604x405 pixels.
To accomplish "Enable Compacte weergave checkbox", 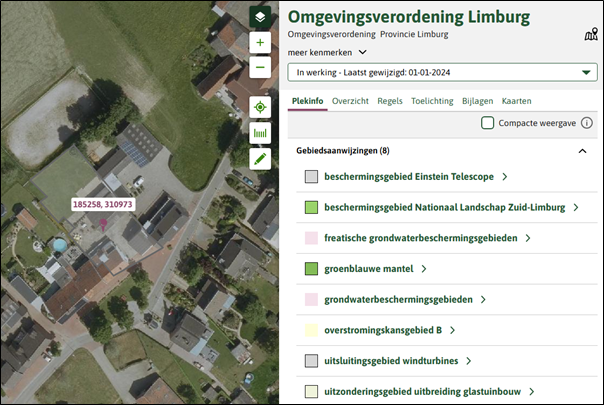I will (487, 123).
